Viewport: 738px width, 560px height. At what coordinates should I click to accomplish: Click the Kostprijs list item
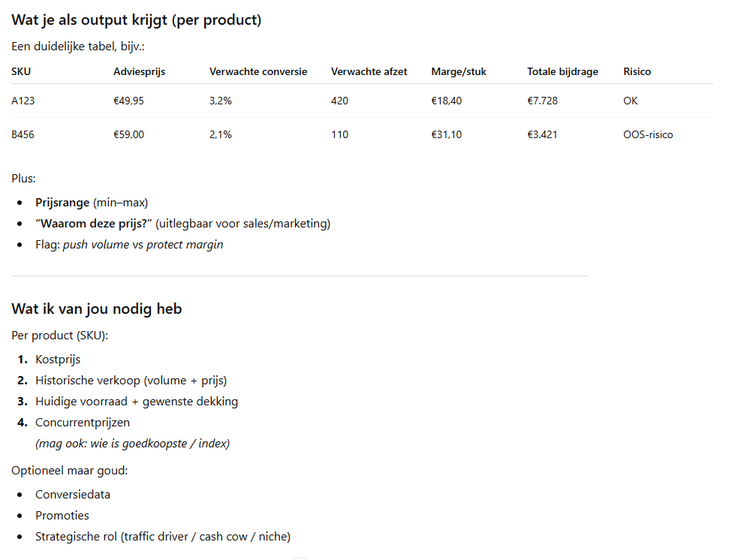[58, 360]
